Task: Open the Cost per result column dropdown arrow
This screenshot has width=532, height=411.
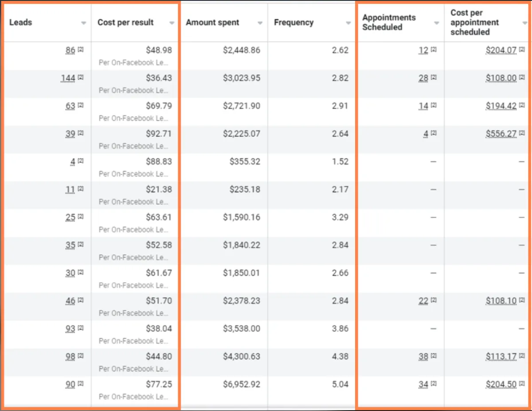Action: click(x=172, y=23)
